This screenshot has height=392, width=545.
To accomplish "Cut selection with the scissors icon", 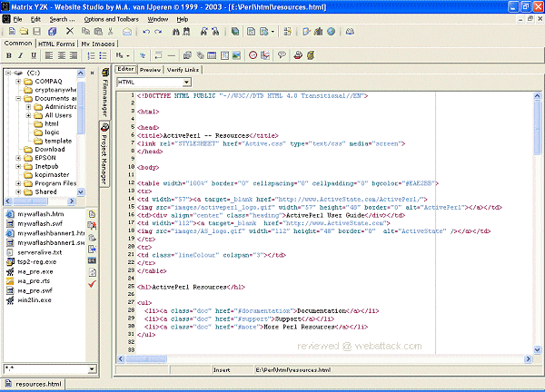I will 111,32.
